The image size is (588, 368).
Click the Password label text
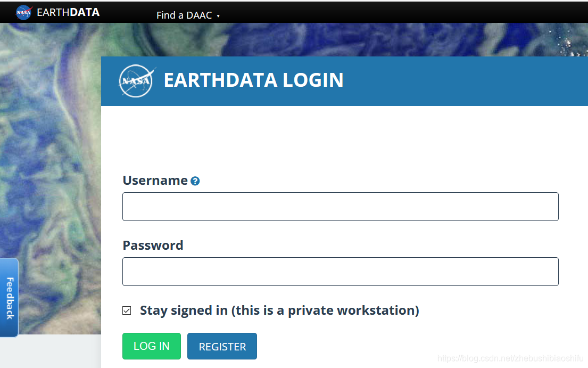point(153,246)
